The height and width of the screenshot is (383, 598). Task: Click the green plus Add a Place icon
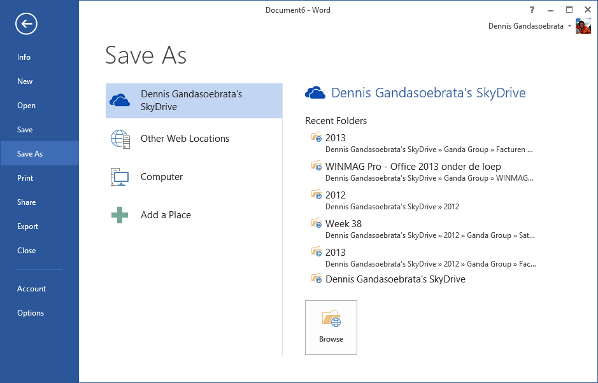pos(120,215)
